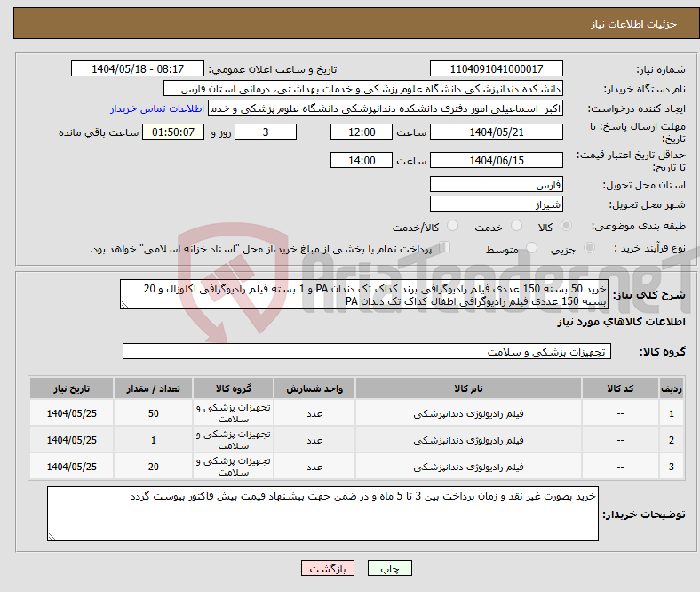This screenshot has height=592, width=700.
Task: Click the need date 1404/05/25 in row 3
Action: click(x=71, y=467)
